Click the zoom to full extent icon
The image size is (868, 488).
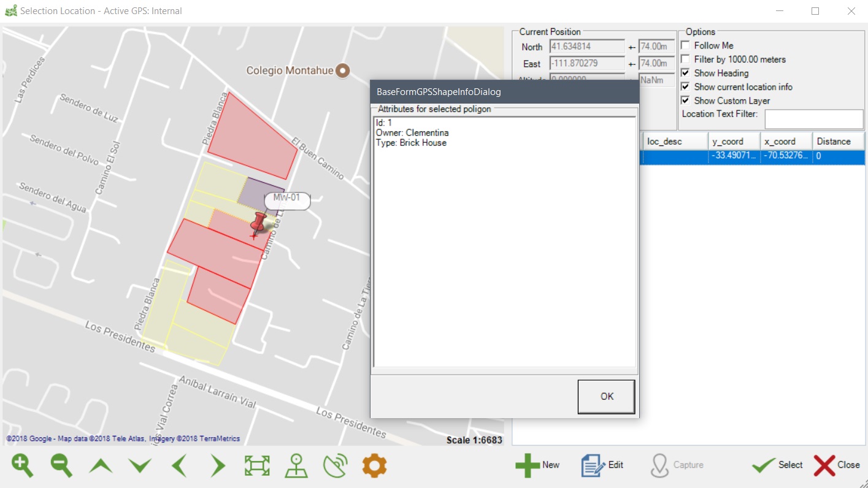coord(257,466)
